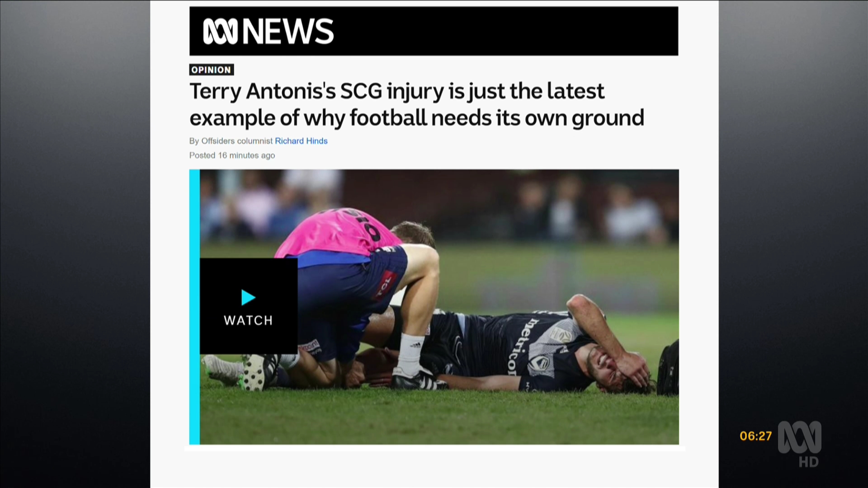The height and width of the screenshot is (488, 868).
Task: Click the "By Offsiders columnist" byline text
Action: click(x=231, y=141)
